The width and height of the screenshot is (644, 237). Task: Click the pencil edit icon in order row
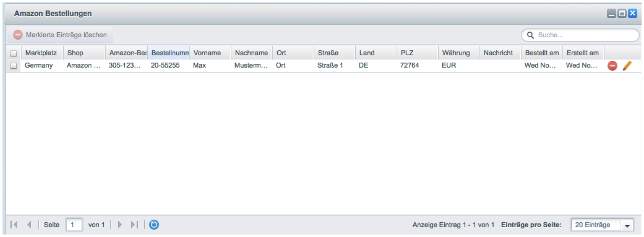tap(627, 66)
